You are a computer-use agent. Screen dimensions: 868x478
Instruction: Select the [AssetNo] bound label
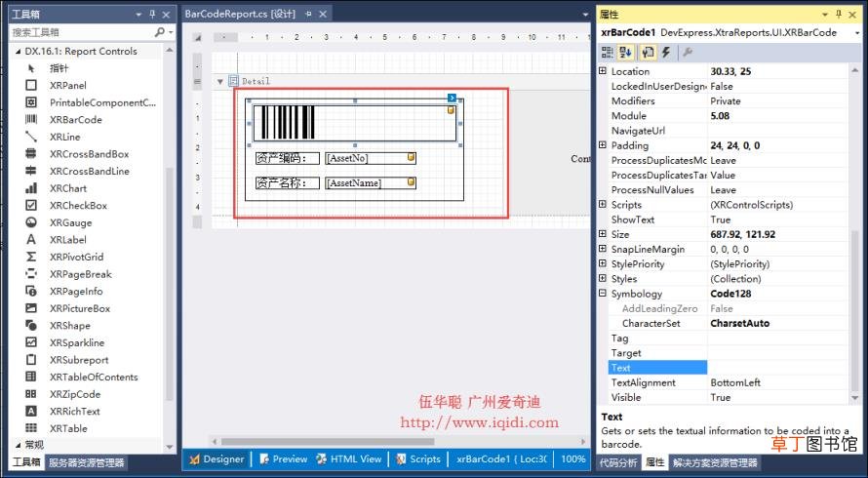coord(371,158)
